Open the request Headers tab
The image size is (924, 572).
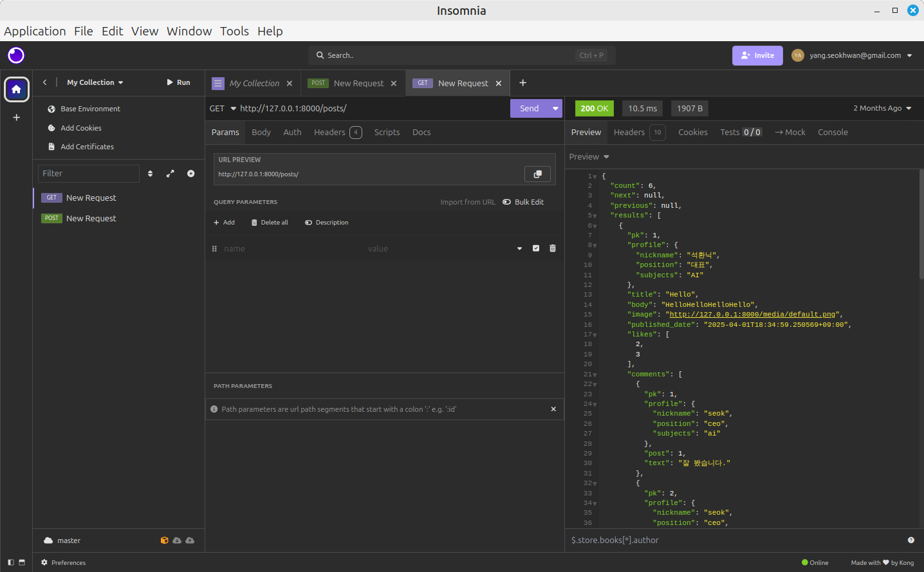point(338,132)
